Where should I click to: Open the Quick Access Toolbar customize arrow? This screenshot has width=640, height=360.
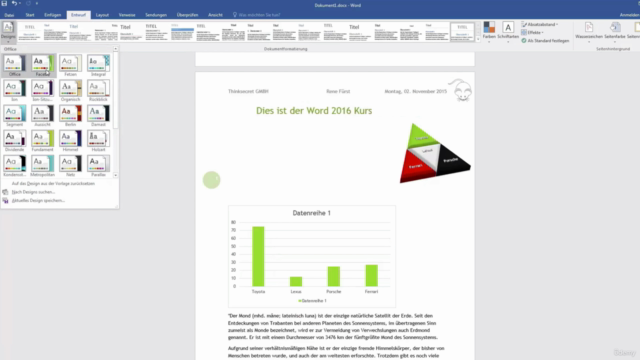pos(36,3)
